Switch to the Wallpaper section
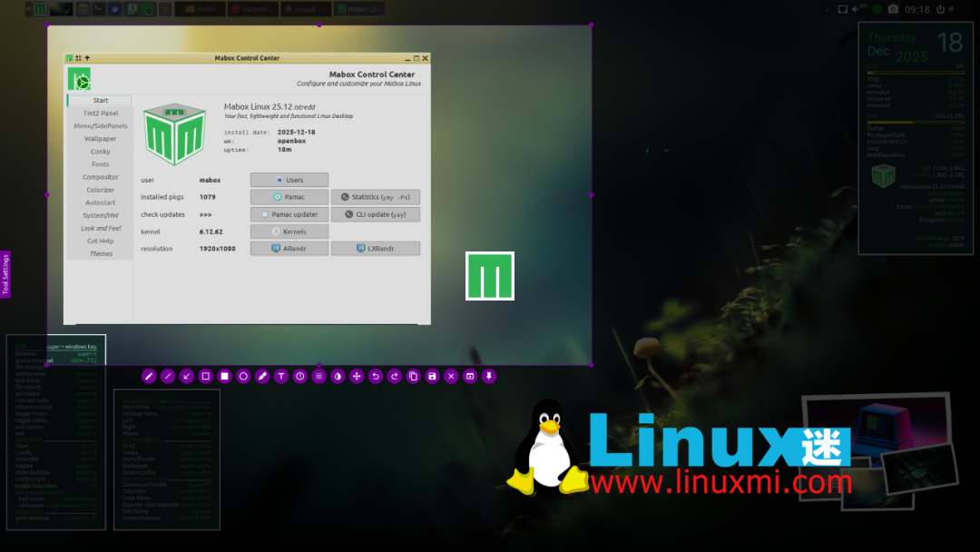Image resolution: width=980 pixels, height=552 pixels. (x=99, y=139)
